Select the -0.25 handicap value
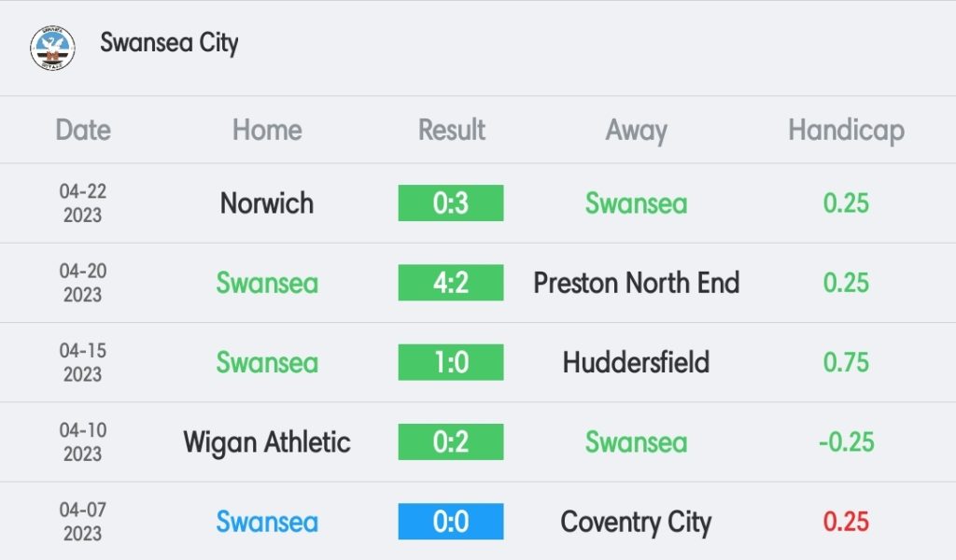Screen dimensions: 956x560 pos(846,441)
